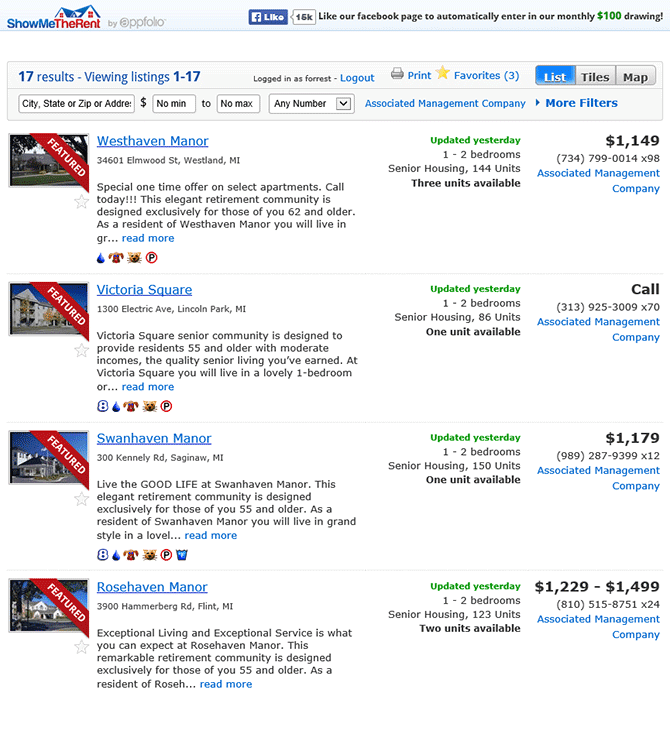Switch to the Map view tab
This screenshot has width=670, height=741.
(635, 77)
